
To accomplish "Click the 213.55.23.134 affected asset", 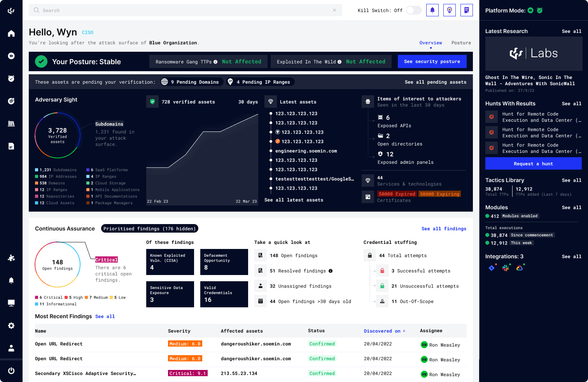I will (239, 373).
